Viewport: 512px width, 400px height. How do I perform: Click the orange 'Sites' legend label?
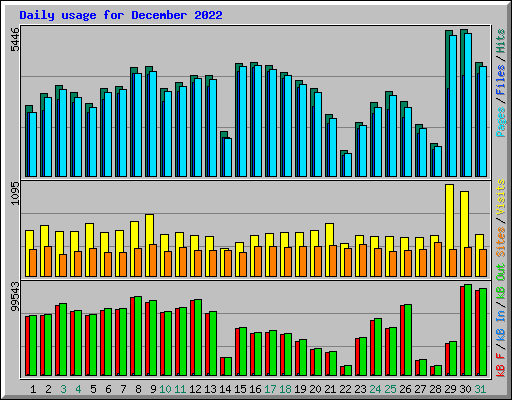point(501,242)
